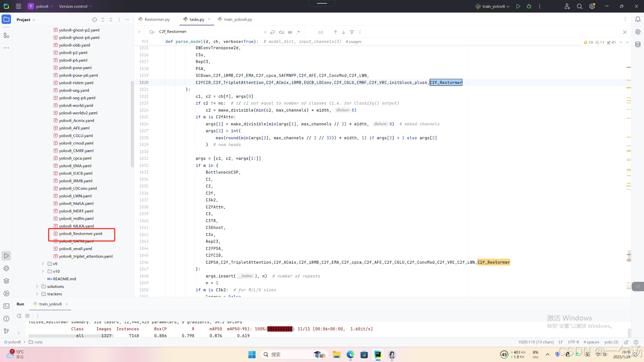Open the Git tool window icon
Viewport: 644px width, 362px height.
click(x=6, y=331)
